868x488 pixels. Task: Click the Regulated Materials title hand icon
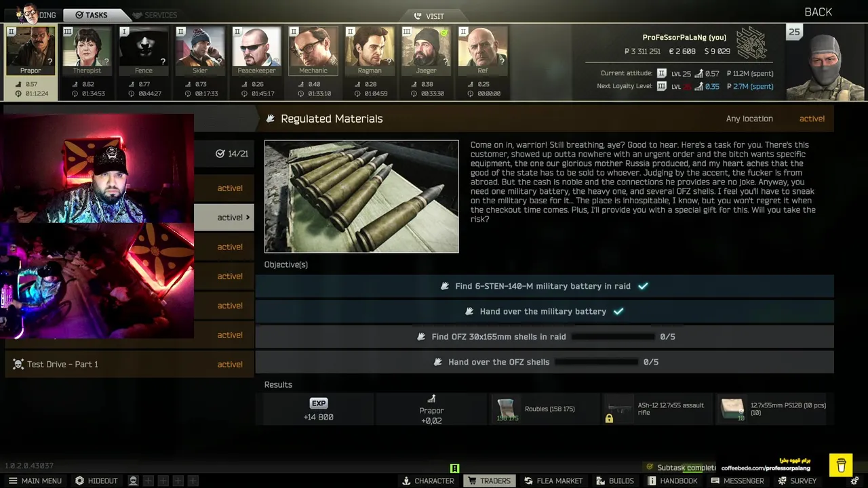coord(270,119)
